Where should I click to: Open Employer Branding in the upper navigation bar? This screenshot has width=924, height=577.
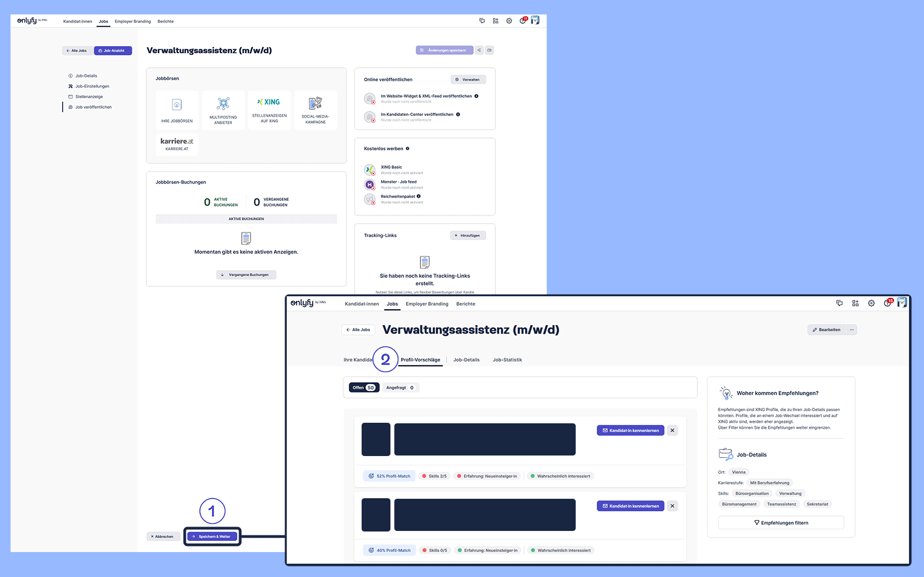pos(133,22)
